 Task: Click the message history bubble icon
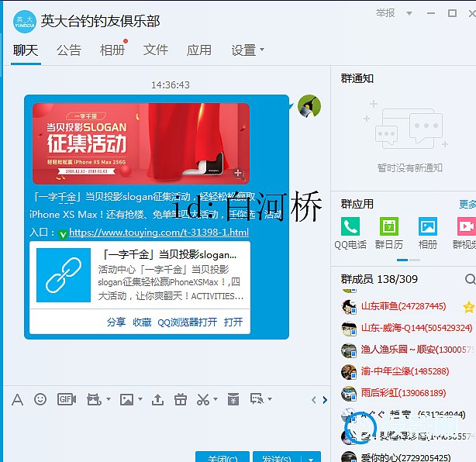pos(257,399)
